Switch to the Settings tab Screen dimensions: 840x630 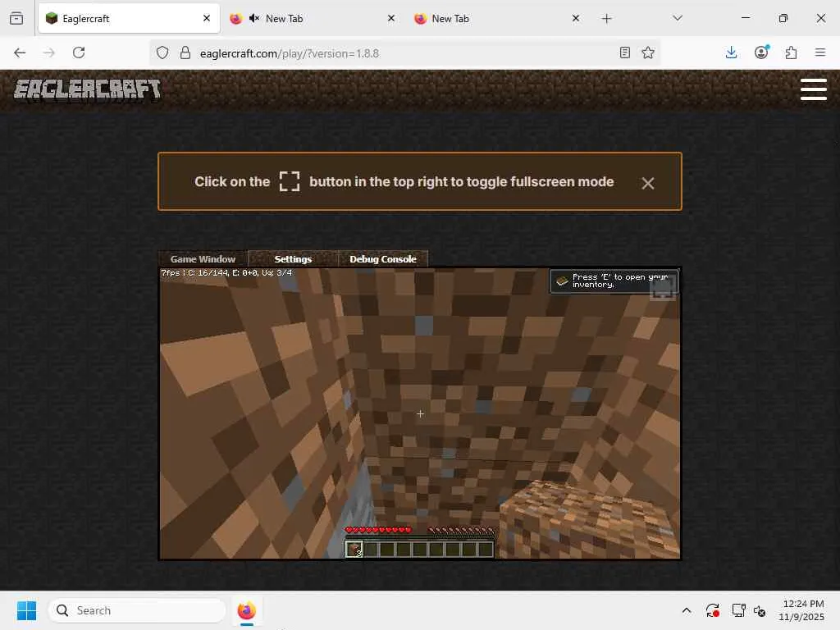pyautogui.click(x=293, y=258)
